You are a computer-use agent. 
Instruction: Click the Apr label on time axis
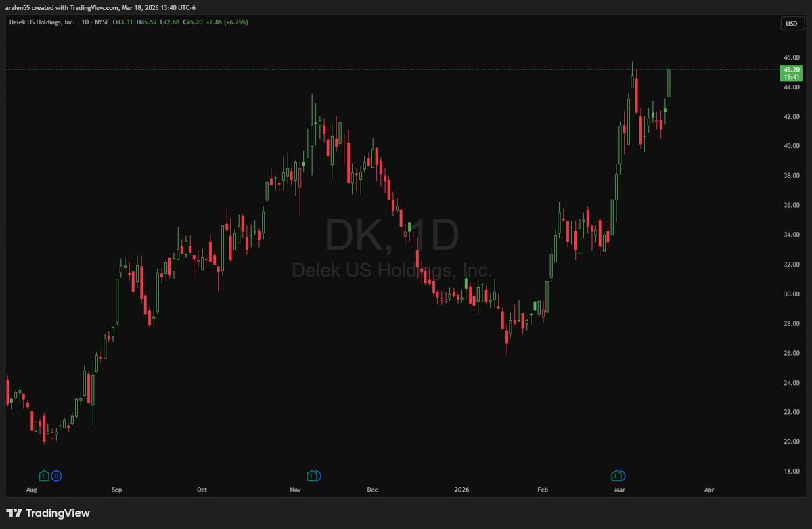coord(709,489)
